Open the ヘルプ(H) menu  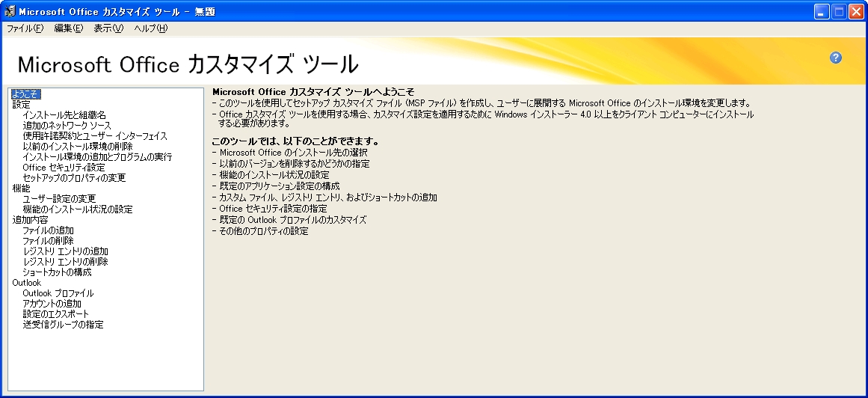click(150, 28)
